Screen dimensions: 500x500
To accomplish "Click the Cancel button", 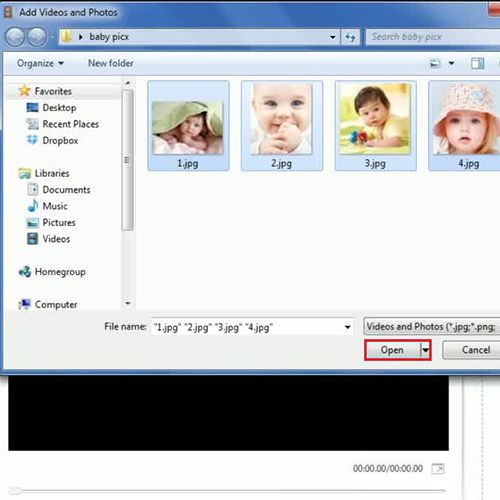I will pos(475,350).
